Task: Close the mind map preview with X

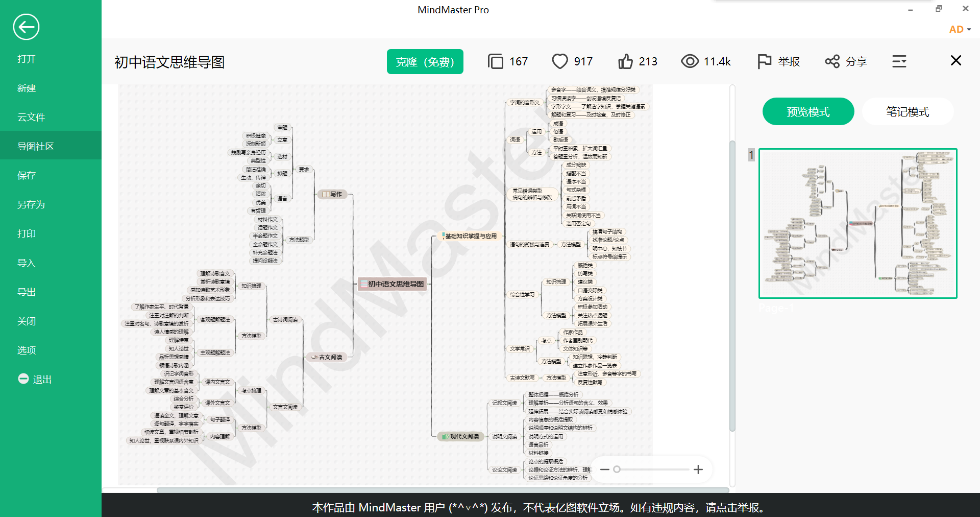Action: [x=956, y=61]
